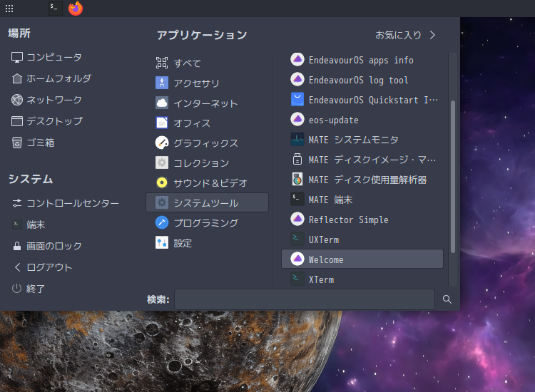Launch EndeavourOS log tool
The height and width of the screenshot is (392, 535).
[362, 80]
